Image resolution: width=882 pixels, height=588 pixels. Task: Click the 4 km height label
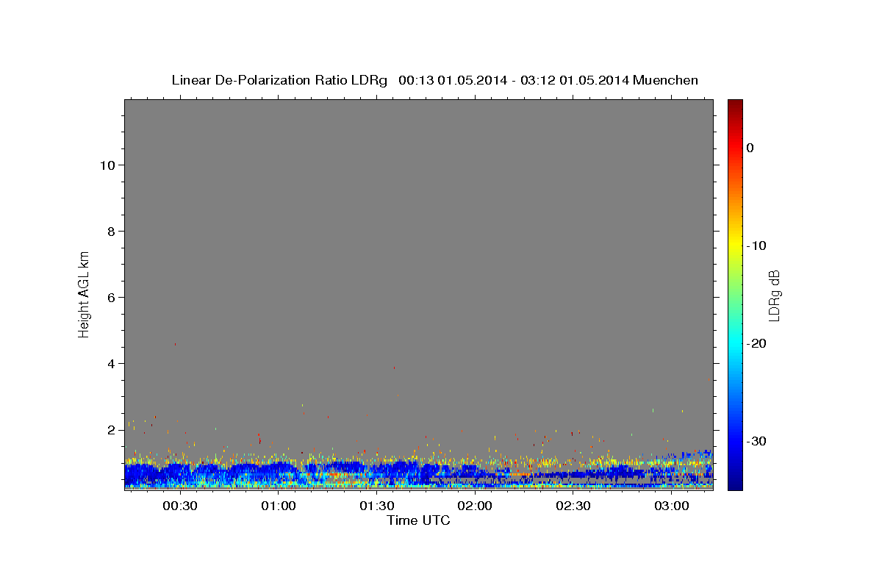tap(110, 363)
